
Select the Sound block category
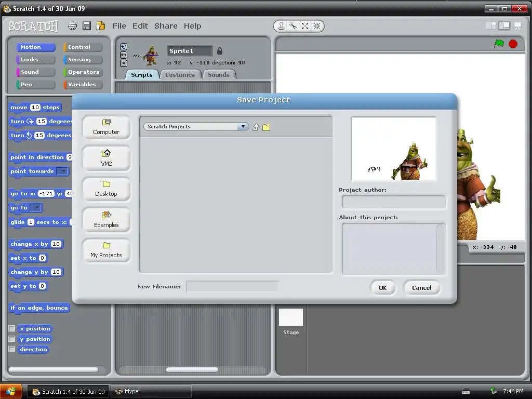[36, 72]
